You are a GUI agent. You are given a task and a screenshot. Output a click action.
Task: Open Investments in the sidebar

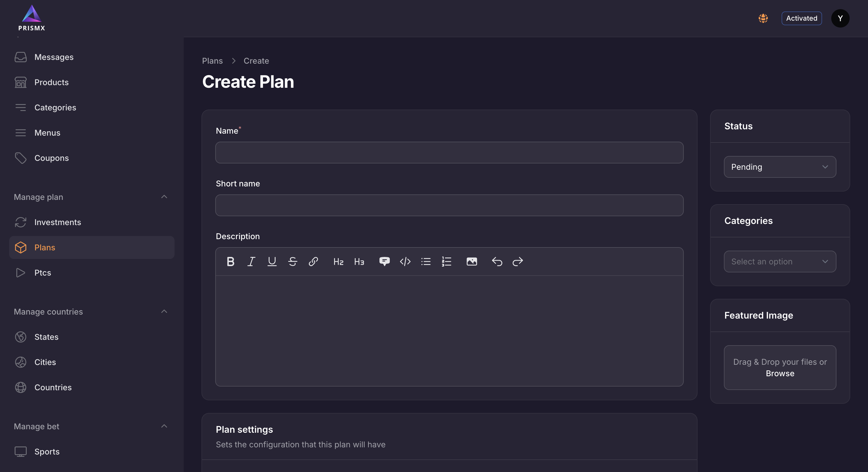coord(58,222)
